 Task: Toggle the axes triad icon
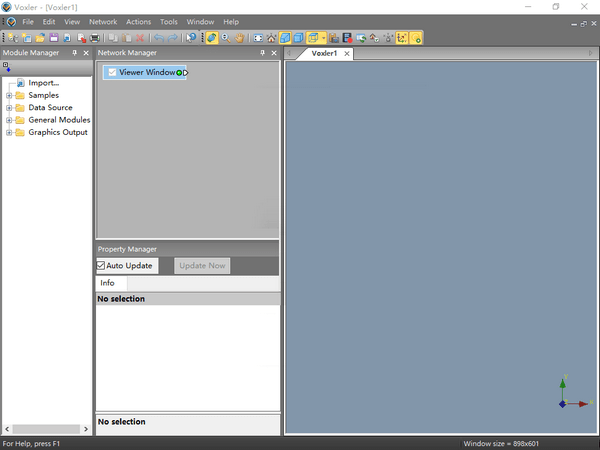[x=402, y=38]
